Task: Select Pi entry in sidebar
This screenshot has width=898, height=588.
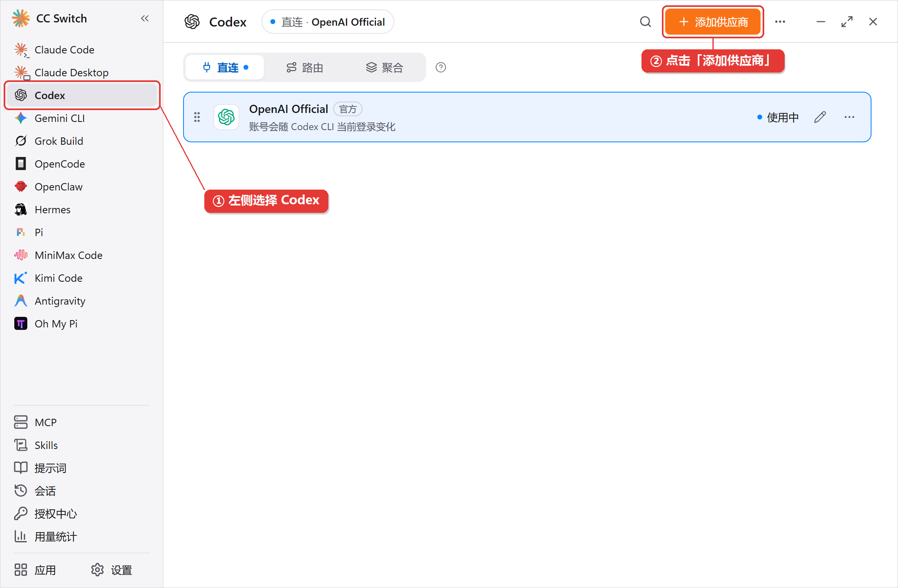Action: pos(82,232)
